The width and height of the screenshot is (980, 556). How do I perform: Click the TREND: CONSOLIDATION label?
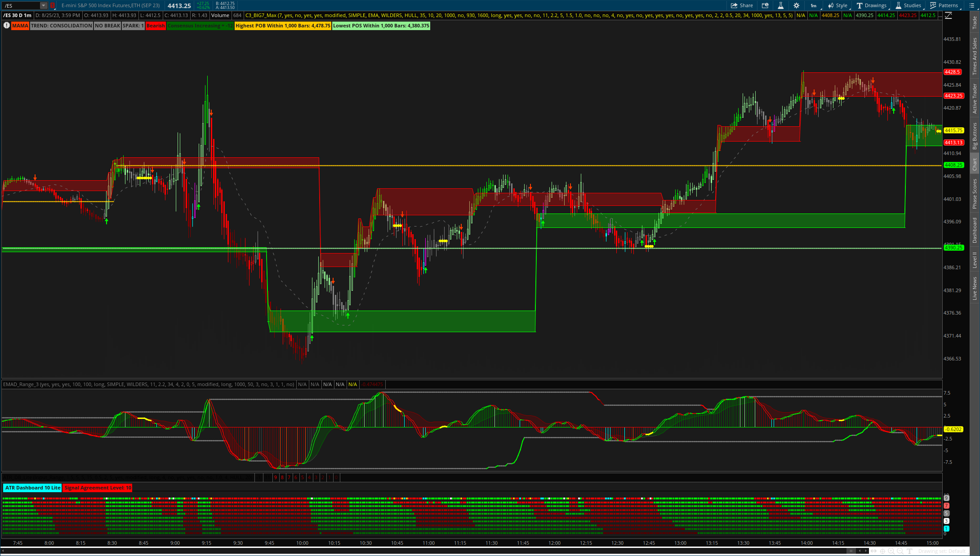pos(62,26)
